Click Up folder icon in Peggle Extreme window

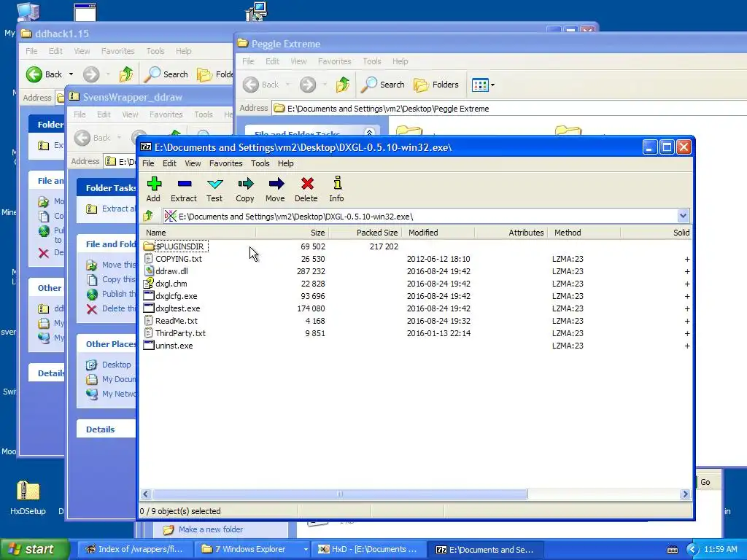343,85
